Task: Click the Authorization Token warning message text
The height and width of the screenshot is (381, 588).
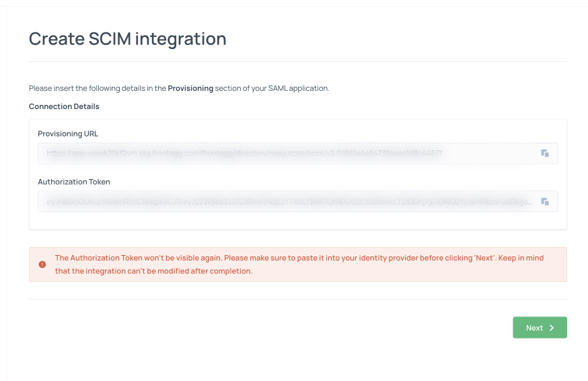Action: [x=299, y=258]
